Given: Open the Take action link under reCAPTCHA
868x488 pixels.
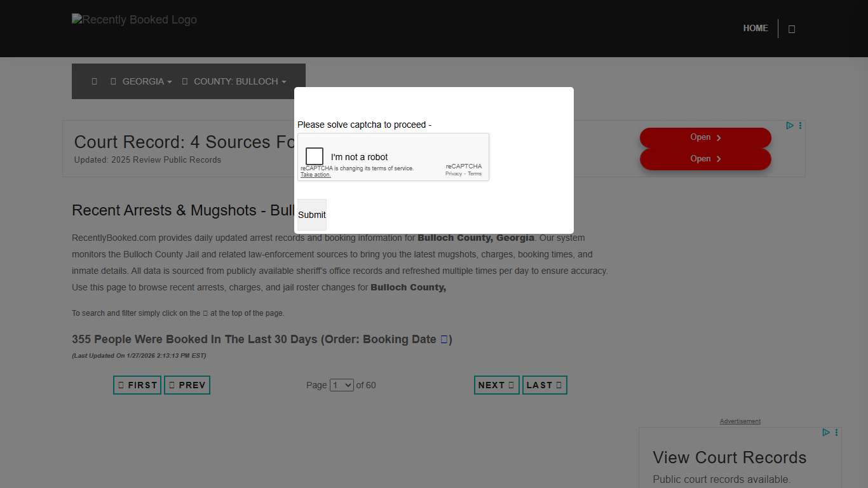Looking at the screenshot, I should click(315, 174).
